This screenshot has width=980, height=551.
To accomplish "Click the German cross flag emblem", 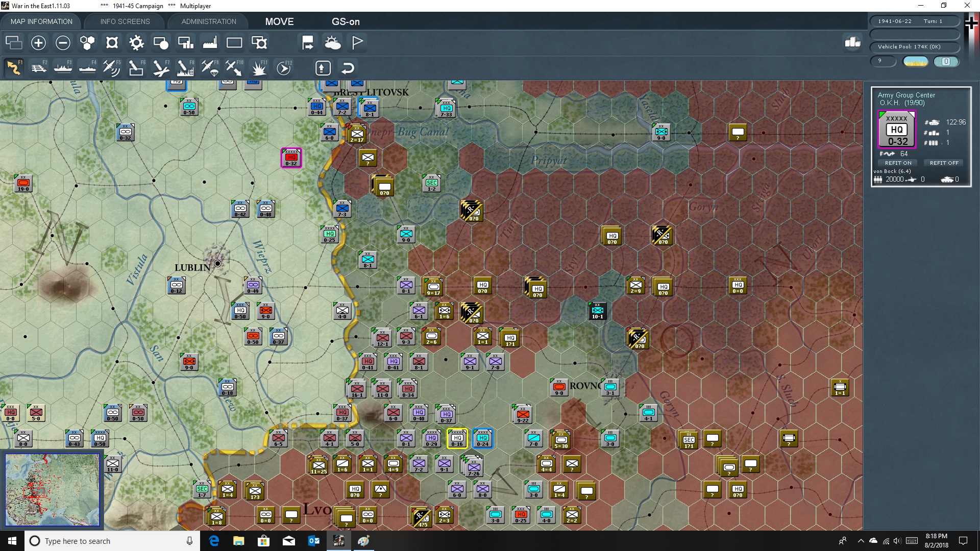I will coord(971,23).
